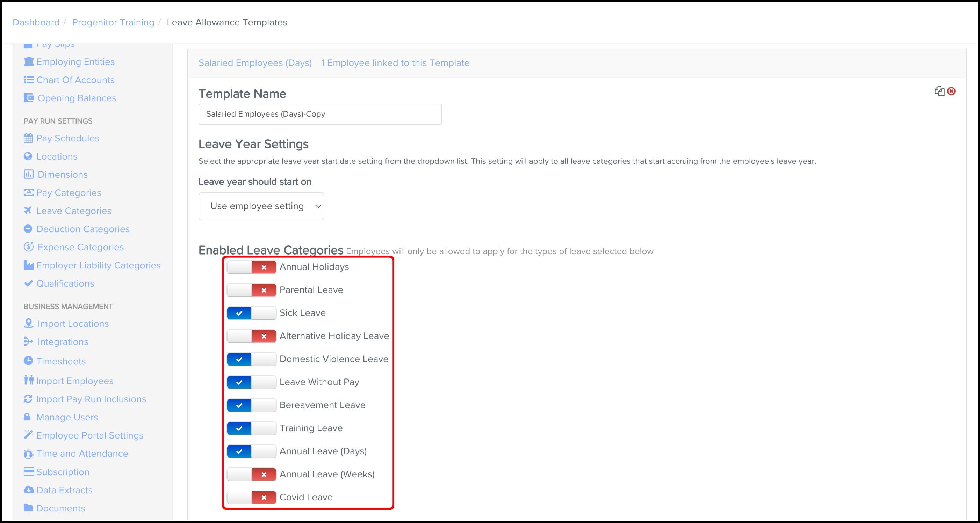Click the copy template icon
The width and height of the screenshot is (980, 523).
(x=939, y=91)
